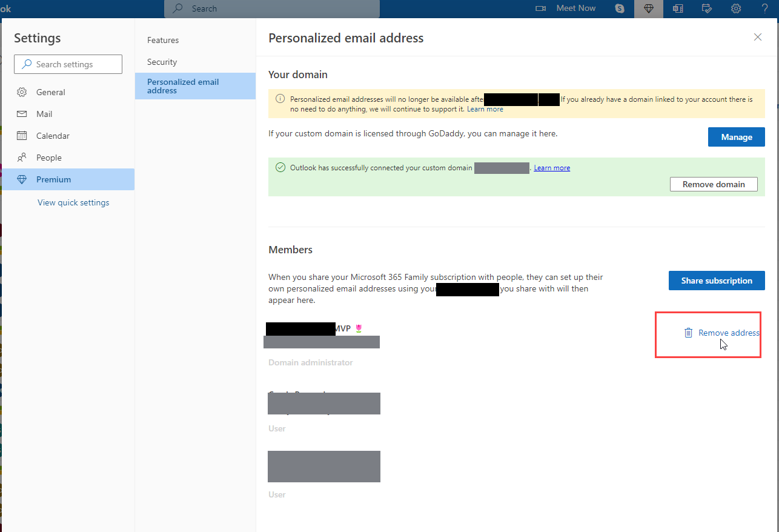The height and width of the screenshot is (532, 779).
Task: Open the Settings gear in top bar
Action: [x=735, y=8]
